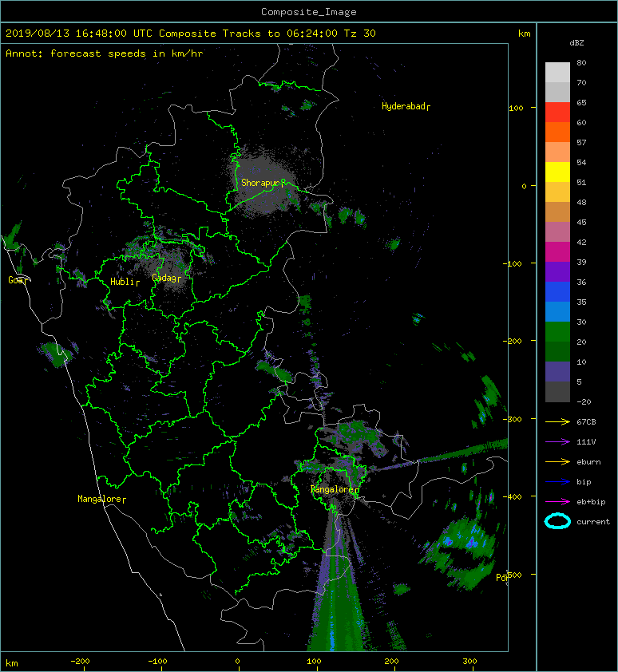
Task: Select the yellow 54 dBZ color swatch
Action: pyautogui.click(x=557, y=172)
